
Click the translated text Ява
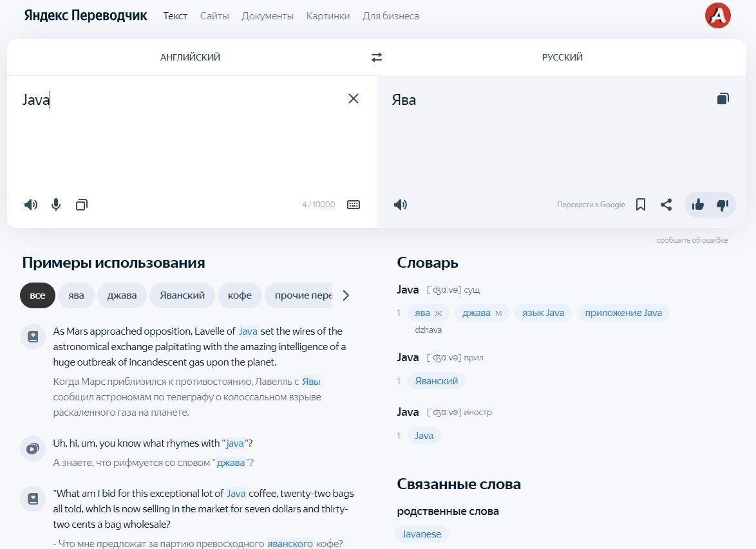pos(404,100)
